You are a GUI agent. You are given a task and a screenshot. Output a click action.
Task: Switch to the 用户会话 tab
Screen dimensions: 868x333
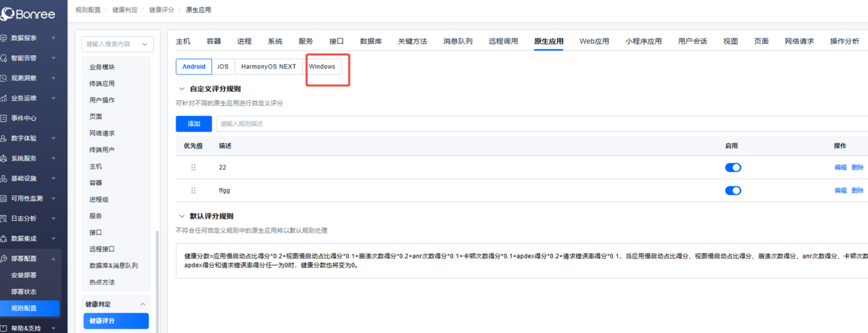pos(692,41)
